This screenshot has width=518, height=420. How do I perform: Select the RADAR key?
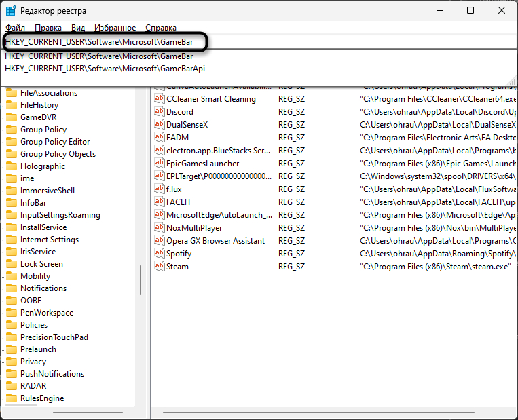click(33, 386)
